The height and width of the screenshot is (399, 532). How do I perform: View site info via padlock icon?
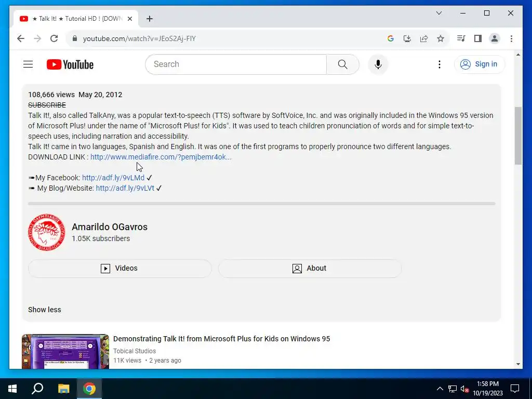pyautogui.click(x=75, y=38)
